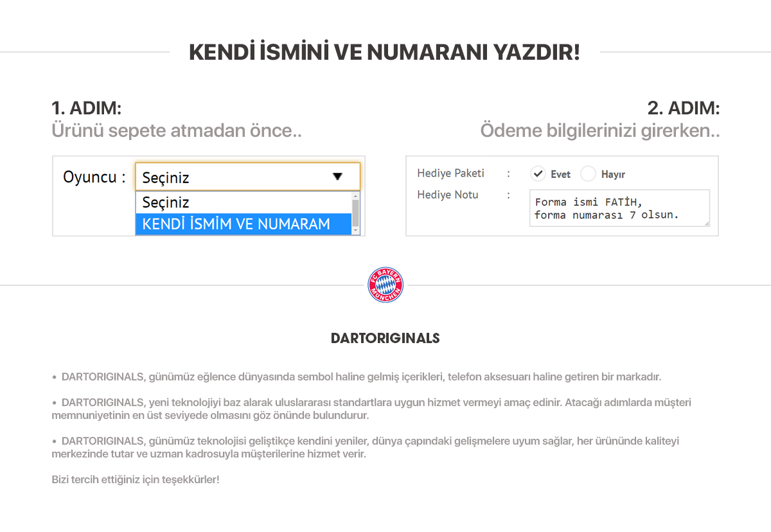The width and height of the screenshot is (771, 532).
Task: Click the dropdown scrollbar down arrow
Action: [356, 231]
